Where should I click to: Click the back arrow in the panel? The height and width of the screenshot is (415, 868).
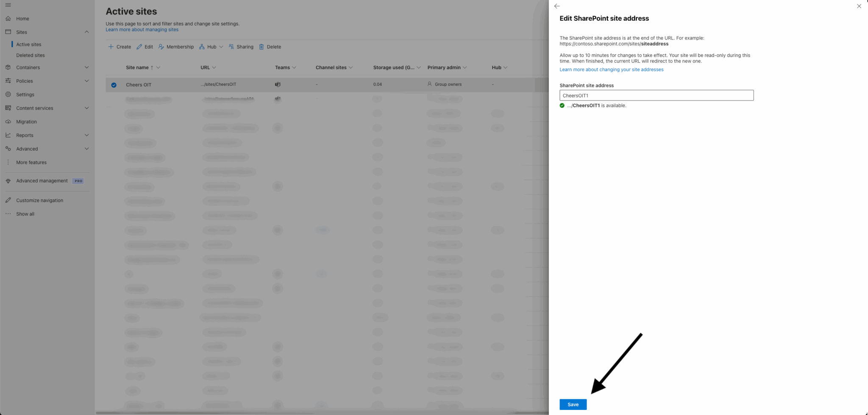[556, 6]
